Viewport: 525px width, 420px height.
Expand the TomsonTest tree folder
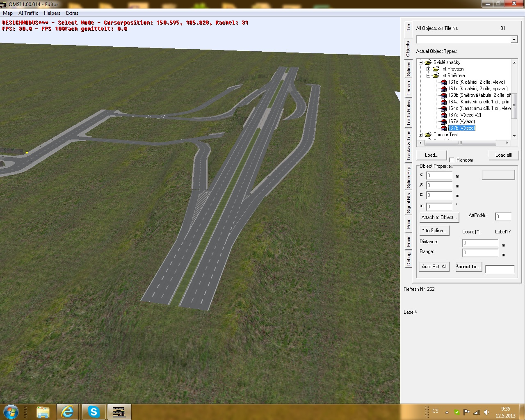(420, 135)
